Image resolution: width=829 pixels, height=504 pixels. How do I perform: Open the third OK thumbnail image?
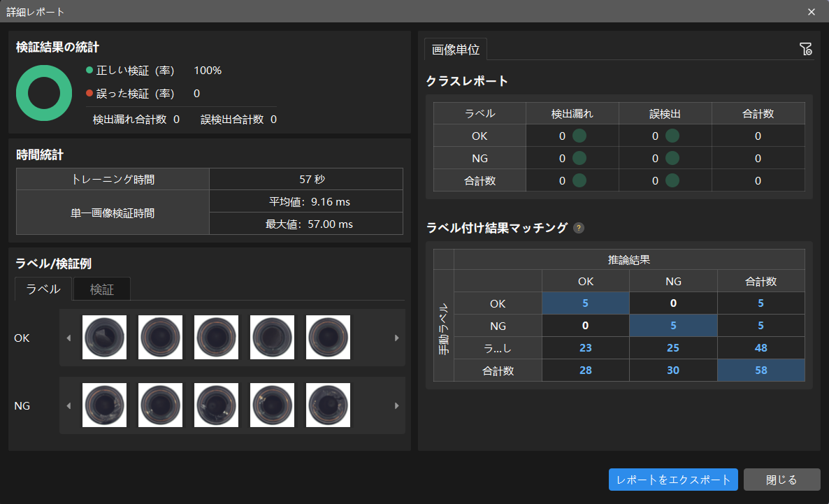(x=216, y=338)
